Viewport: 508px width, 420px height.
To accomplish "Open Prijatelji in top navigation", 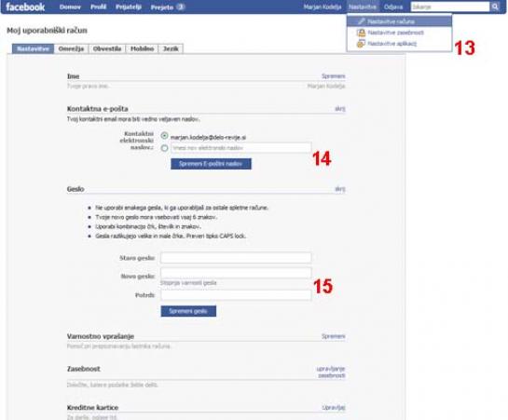I will [129, 7].
